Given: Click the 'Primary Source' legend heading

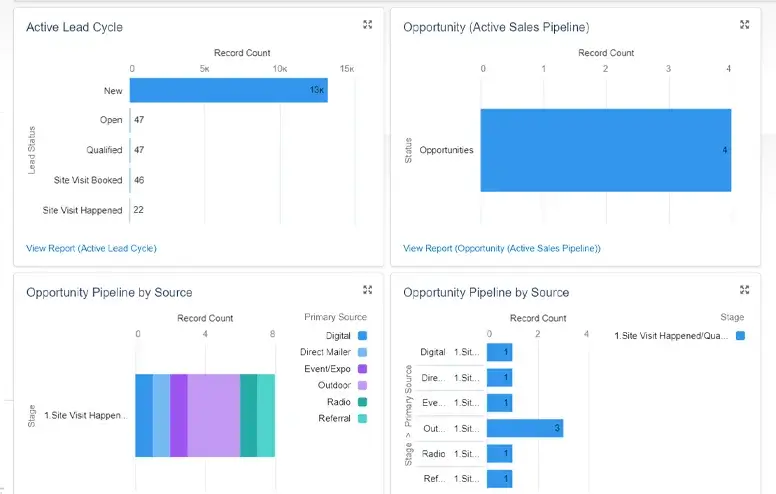Looking at the screenshot, I should click(x=336, y=317).
